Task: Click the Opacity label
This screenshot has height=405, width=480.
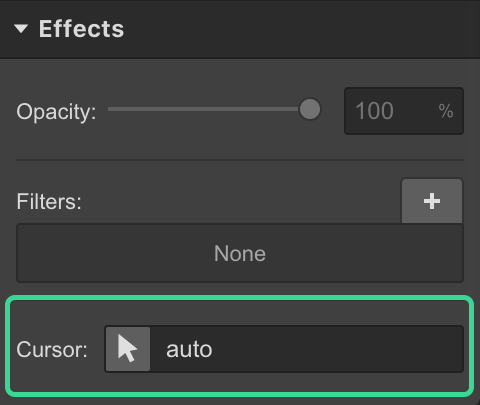Action: coord(56,112)
